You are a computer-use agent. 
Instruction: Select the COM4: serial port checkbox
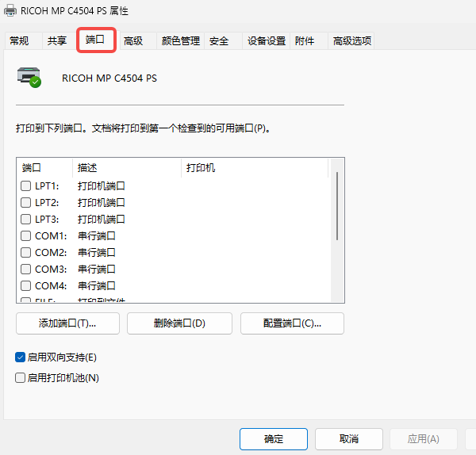[26, 285]
